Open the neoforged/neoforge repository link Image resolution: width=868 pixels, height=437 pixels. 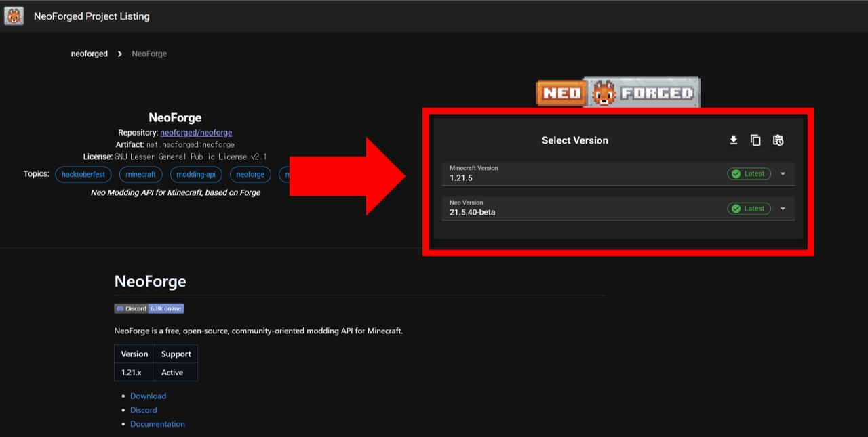tap(196, 133)
